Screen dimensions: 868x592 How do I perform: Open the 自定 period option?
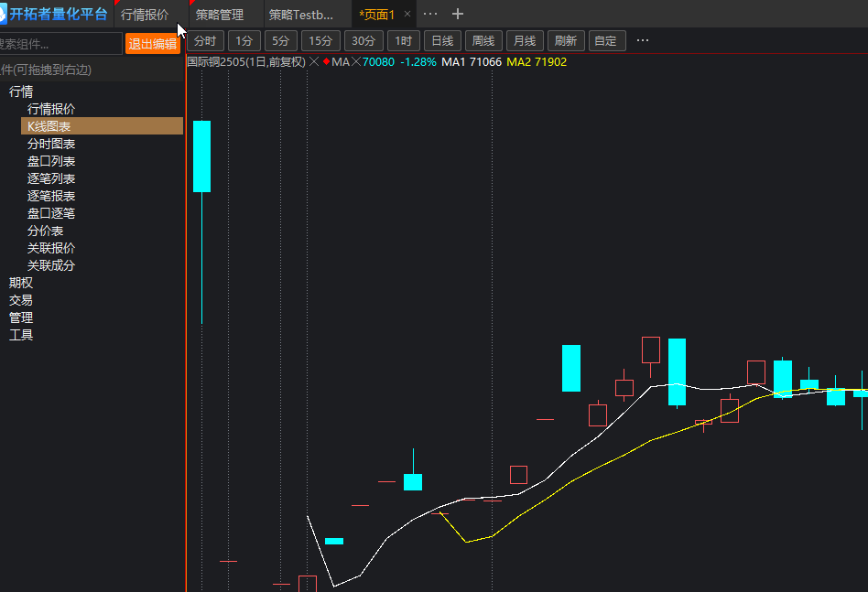click(x=607, y=41)
